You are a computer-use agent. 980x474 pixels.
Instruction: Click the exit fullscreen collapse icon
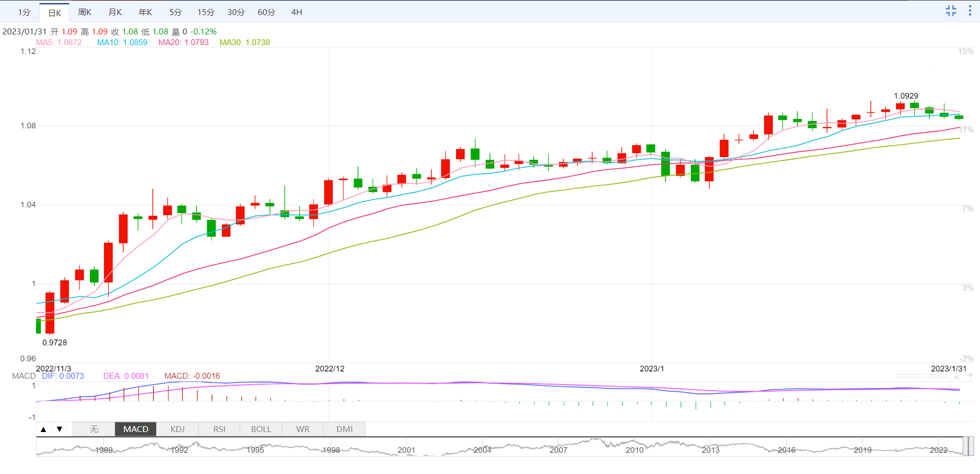click(x=951, y=11)
